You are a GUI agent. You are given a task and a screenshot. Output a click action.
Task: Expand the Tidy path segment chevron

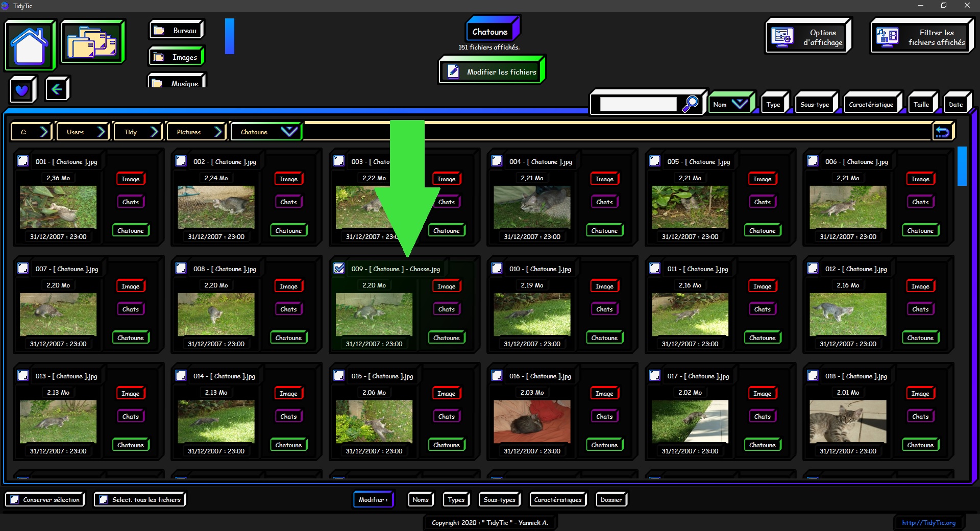pos(154,132)
